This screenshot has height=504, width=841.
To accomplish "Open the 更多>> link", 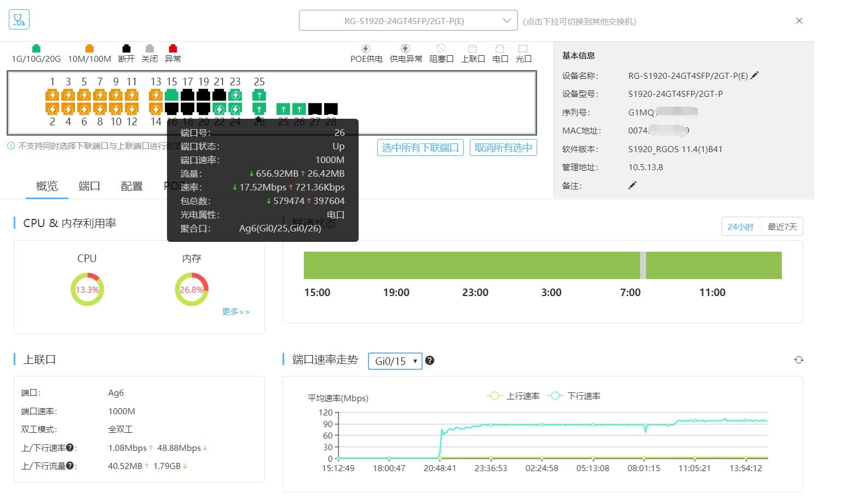I will 236,312.
